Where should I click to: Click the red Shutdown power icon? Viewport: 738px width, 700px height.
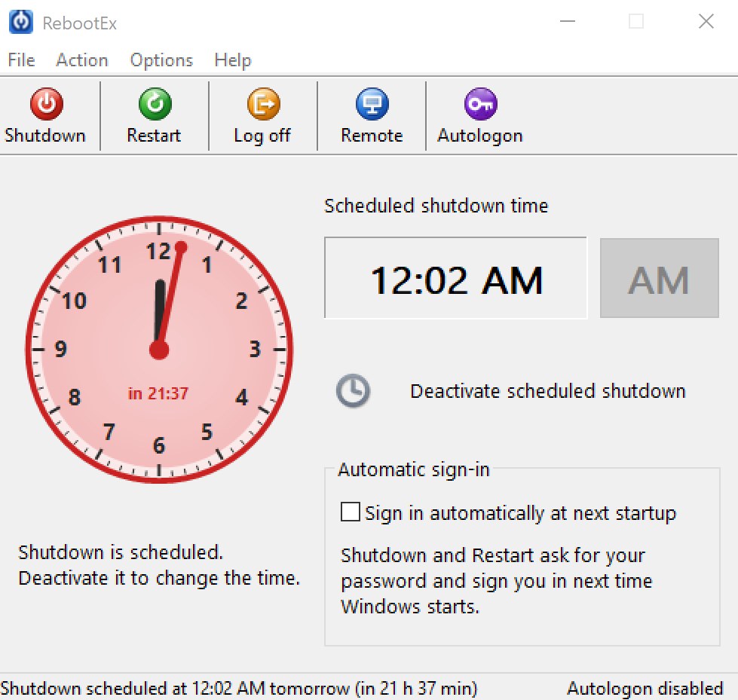pyautogui.click(x=46, y=104)
